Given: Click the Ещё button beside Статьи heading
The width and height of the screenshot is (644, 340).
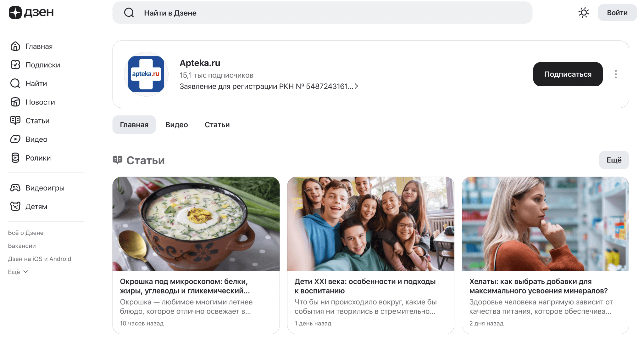Looking at the screenshot, I should (x=614, y=160).
